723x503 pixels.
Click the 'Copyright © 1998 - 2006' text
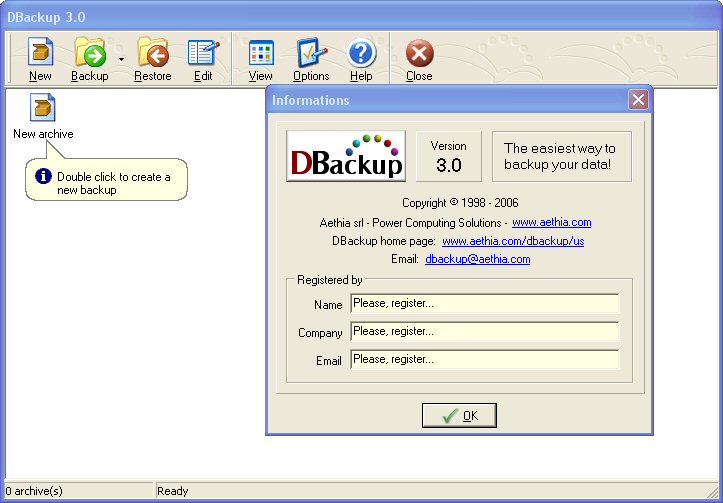pyautogui.click(x=460, y=203)
